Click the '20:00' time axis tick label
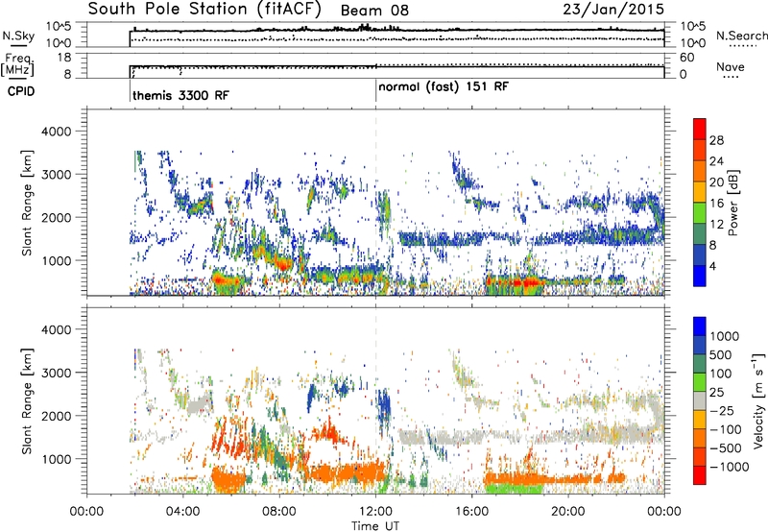 tap(567, 512)
